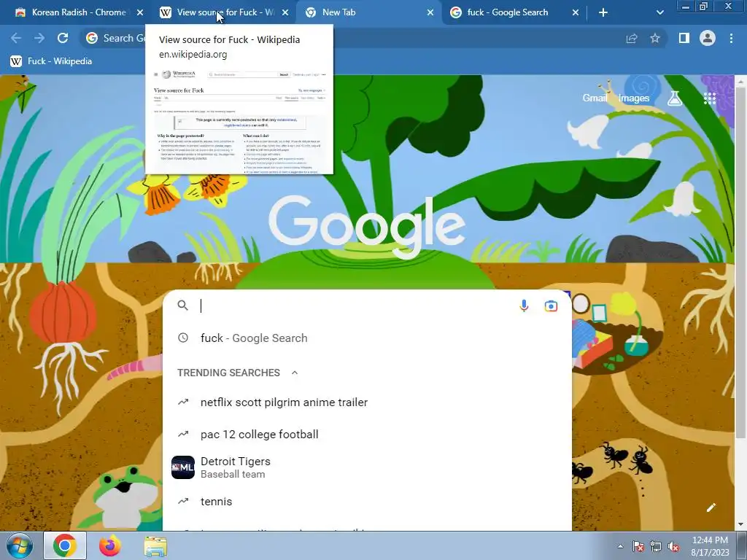Open the Chrome profile avatar menu
The width and height of the screenshot is (747, 560).
708,38
